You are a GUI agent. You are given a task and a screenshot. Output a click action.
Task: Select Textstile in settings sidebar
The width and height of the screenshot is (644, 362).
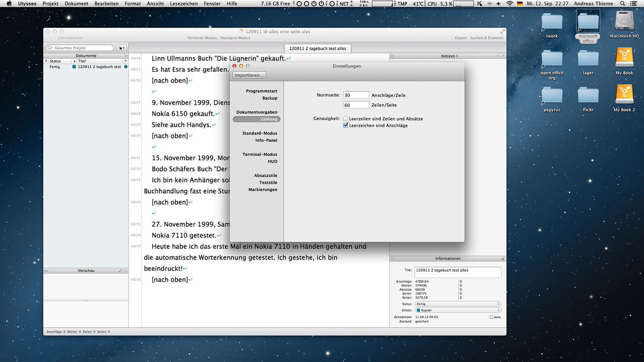(x=268, y=183)
